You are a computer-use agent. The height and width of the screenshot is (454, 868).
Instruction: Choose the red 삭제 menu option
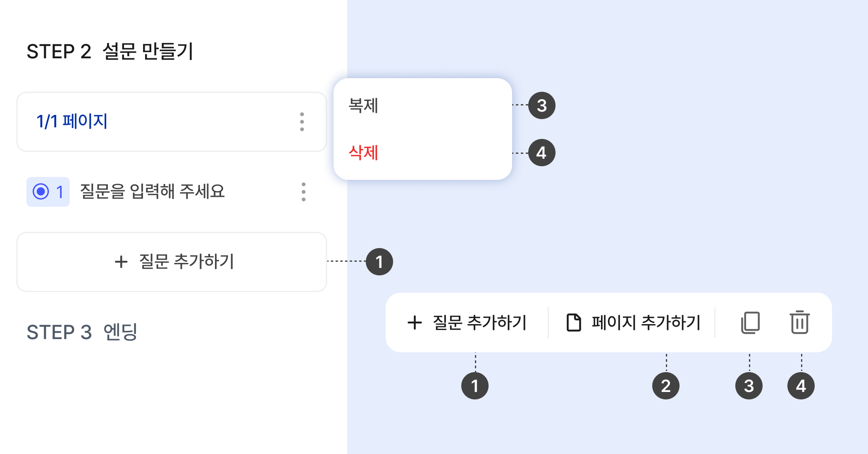tap(363, 153)
